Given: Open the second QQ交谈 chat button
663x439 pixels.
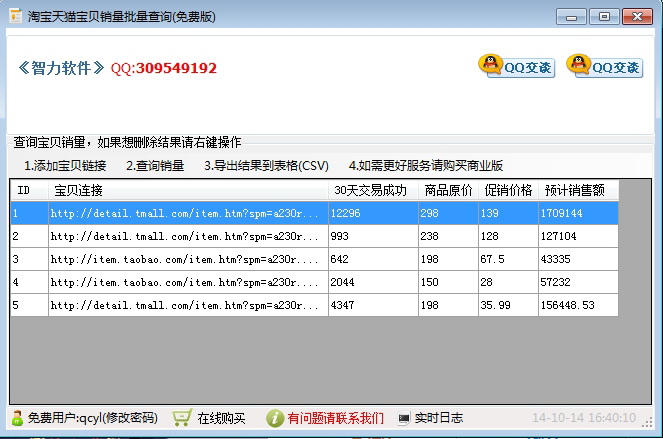Looking at the screenshot, I should pos(604,66).
